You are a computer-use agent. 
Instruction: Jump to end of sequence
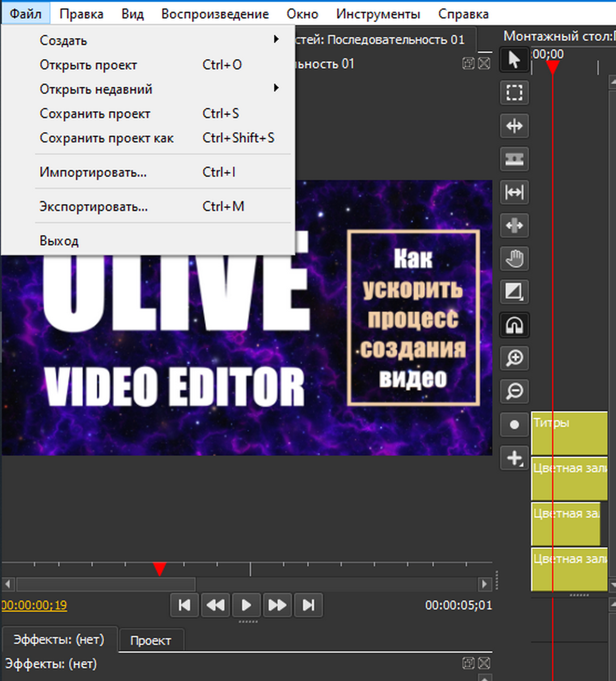[x=308, y=605]
